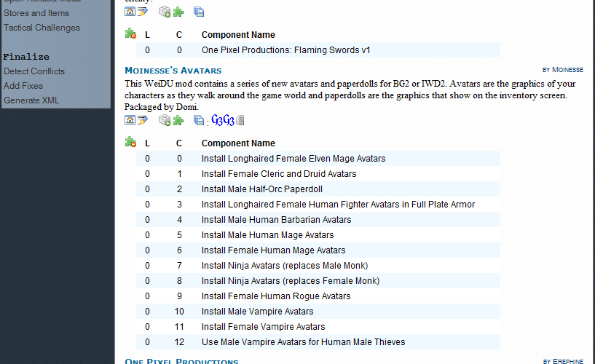Image resolution: width=595 pixels, height=364 pixels.
Task: Select Install Female Human Mage Avatars
Action: tap(318, 250)
